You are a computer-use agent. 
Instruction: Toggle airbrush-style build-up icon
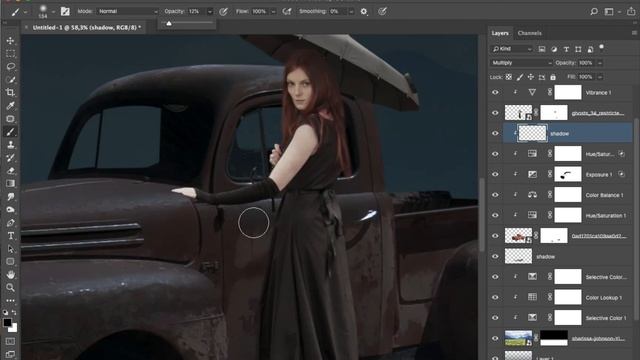[287, 11]
